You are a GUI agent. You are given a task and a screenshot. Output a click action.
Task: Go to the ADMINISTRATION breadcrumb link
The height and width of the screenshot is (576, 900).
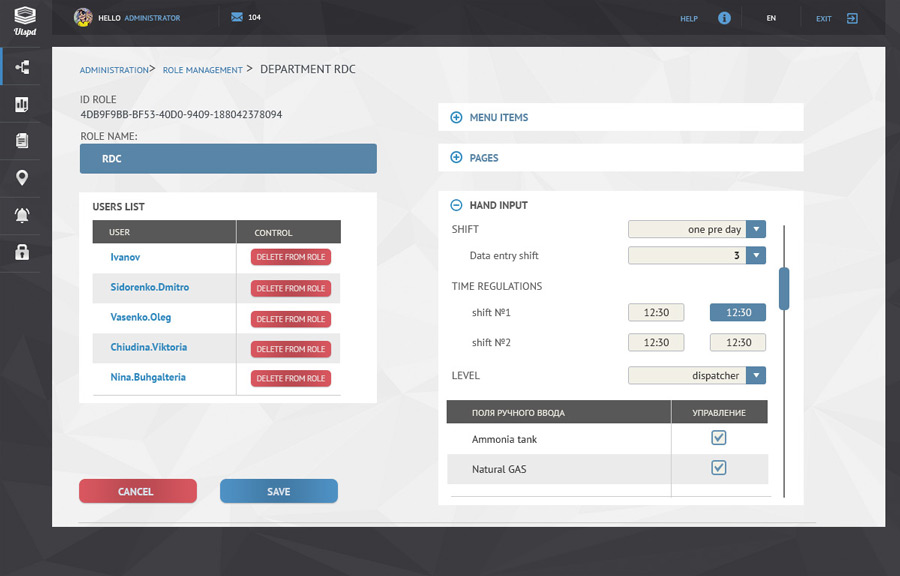point(112,69)
